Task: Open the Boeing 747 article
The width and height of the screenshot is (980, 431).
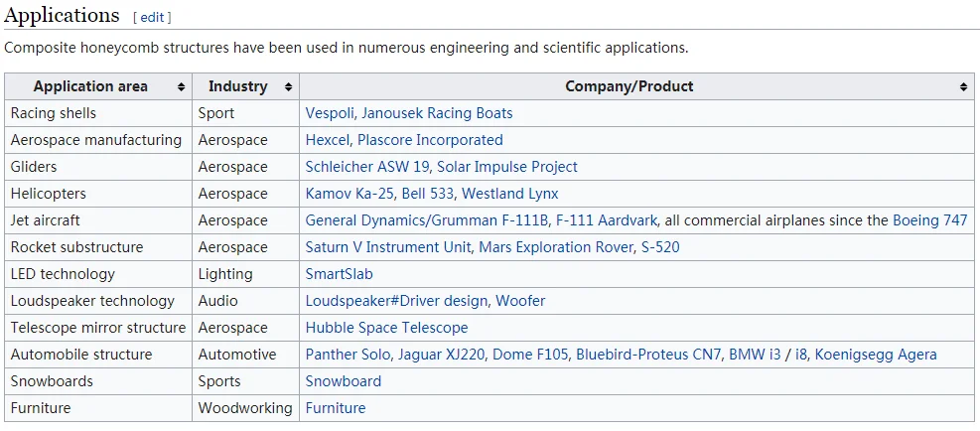Action: [x=930, y=220]
